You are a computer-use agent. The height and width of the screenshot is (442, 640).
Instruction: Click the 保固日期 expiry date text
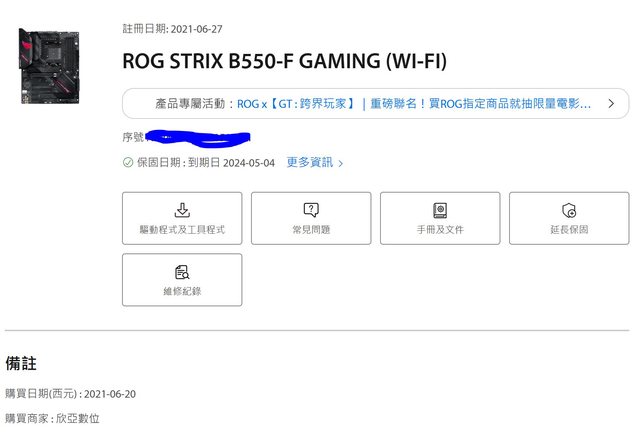click(x=206, y=162)
